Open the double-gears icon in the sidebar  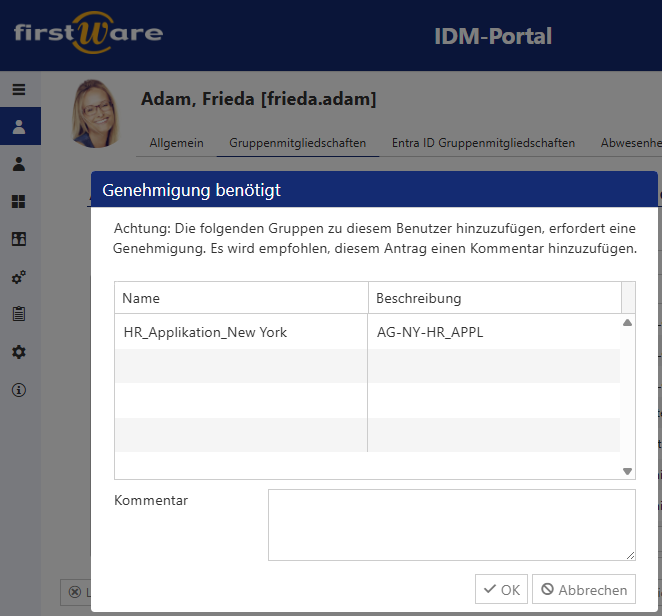coord(19,277)
